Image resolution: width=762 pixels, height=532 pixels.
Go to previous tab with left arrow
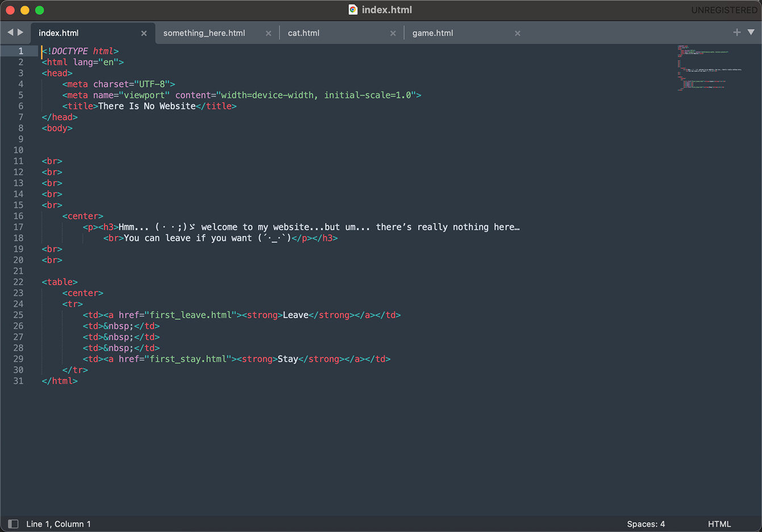pos(10,32)
